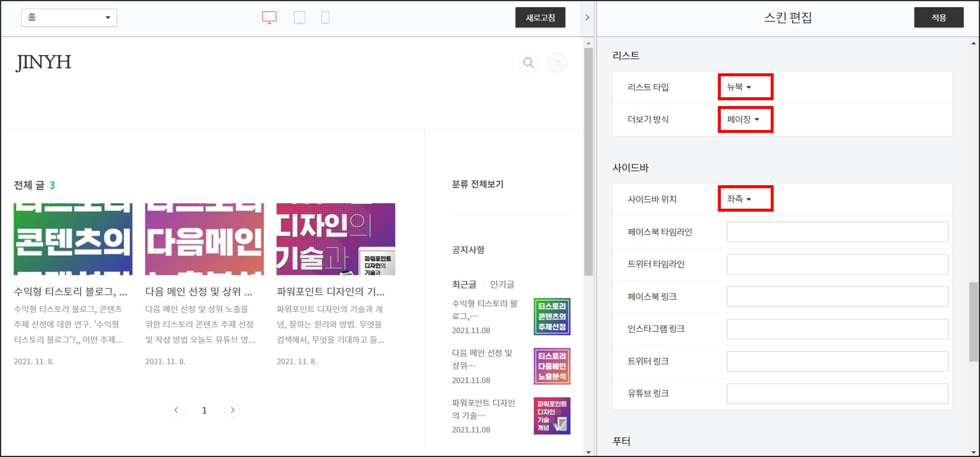Click the preview pane vertical scrollbar
The height and width of the screenshot is (457, 980).
[x=588, y=161]
